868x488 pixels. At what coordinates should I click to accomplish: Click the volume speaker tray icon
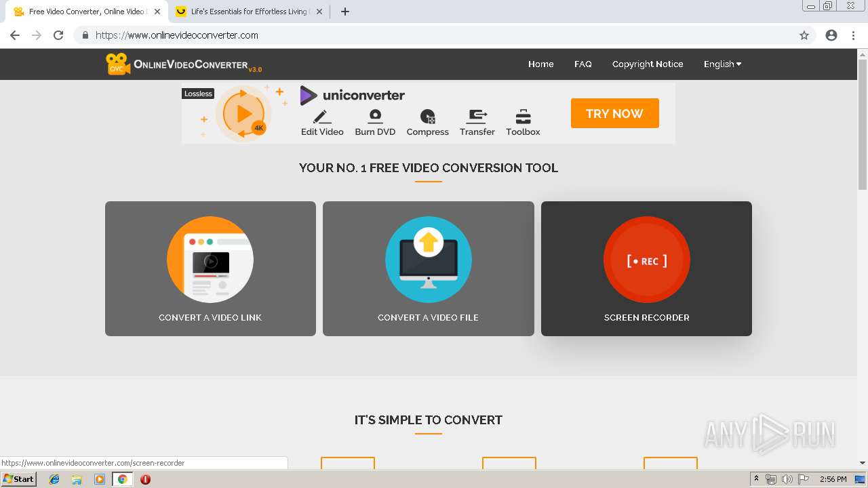coord(787,479)
